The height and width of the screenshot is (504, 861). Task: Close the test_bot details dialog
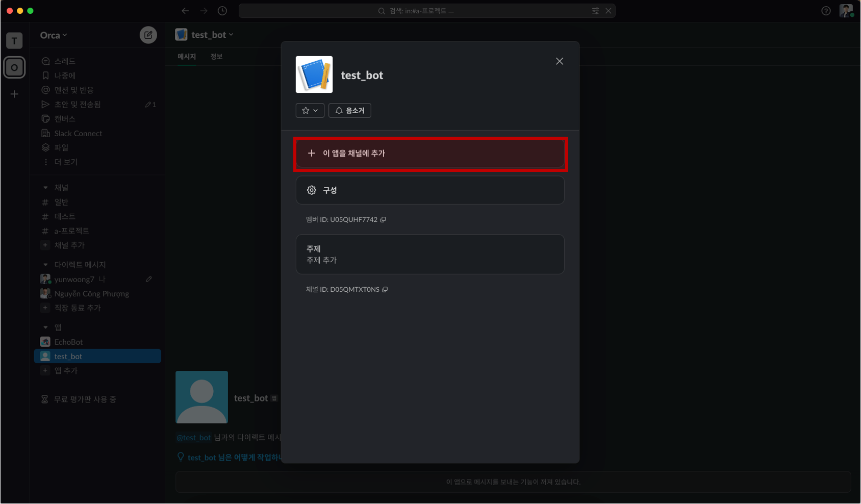click(x=560, y=61)
